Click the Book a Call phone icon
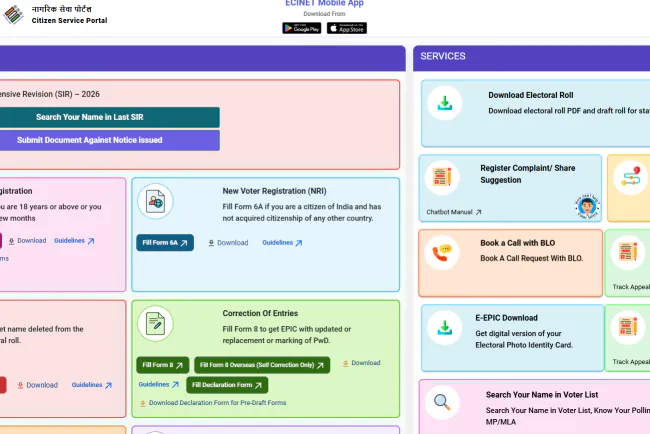 (442, 252)
